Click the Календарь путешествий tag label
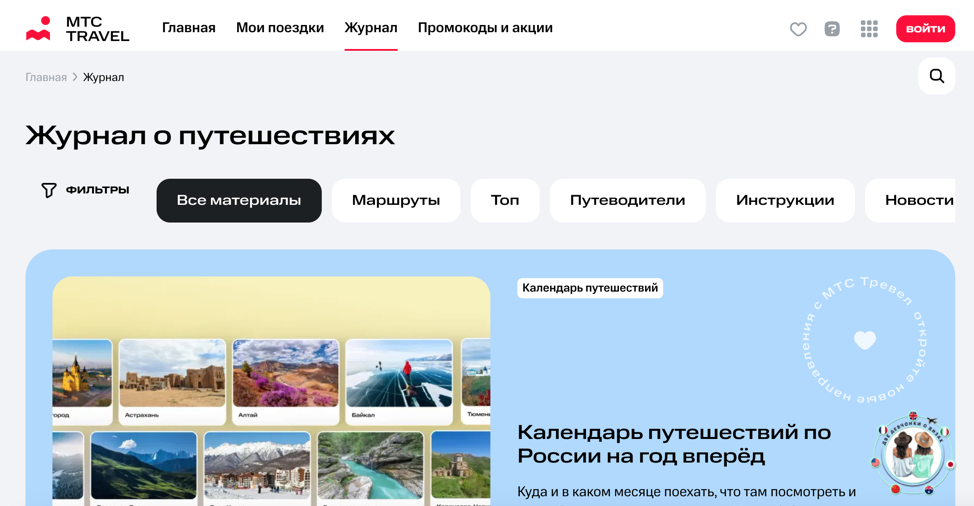The width and height of the screenshot is (974, 506). 590,288
